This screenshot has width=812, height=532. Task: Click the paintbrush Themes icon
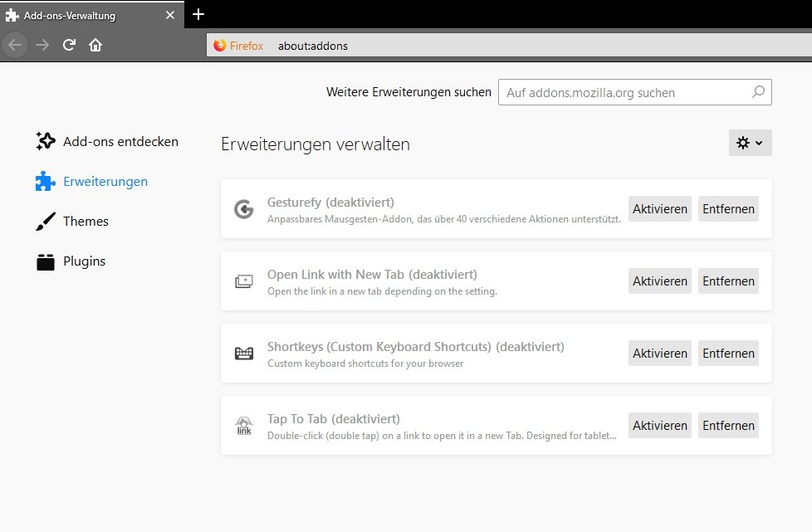(46, 221)
